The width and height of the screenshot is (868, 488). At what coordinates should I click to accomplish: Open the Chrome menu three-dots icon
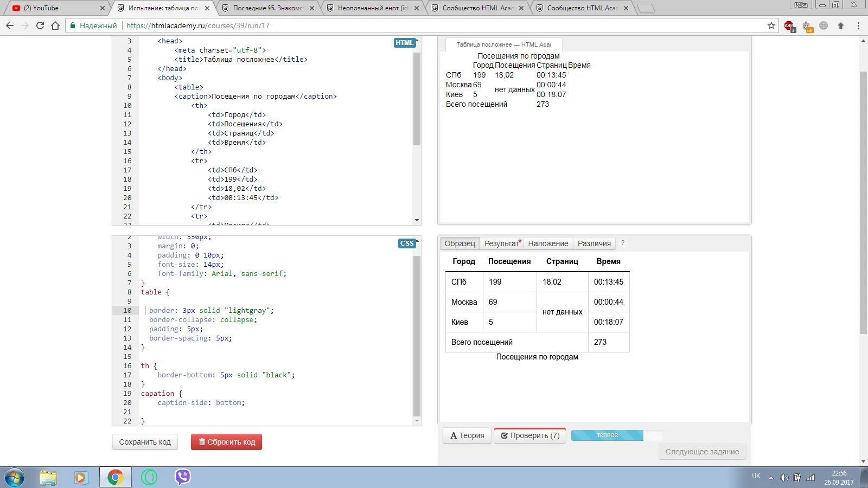pyautogui.click(x=858, y=25)
